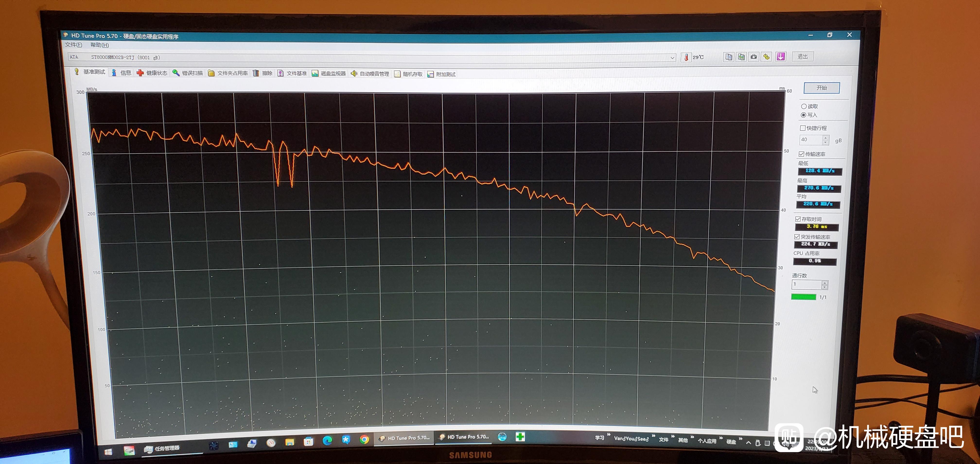Click the round compass taskbar icon
Viewport: 980px width, 464px height.
tap(271, 443)
